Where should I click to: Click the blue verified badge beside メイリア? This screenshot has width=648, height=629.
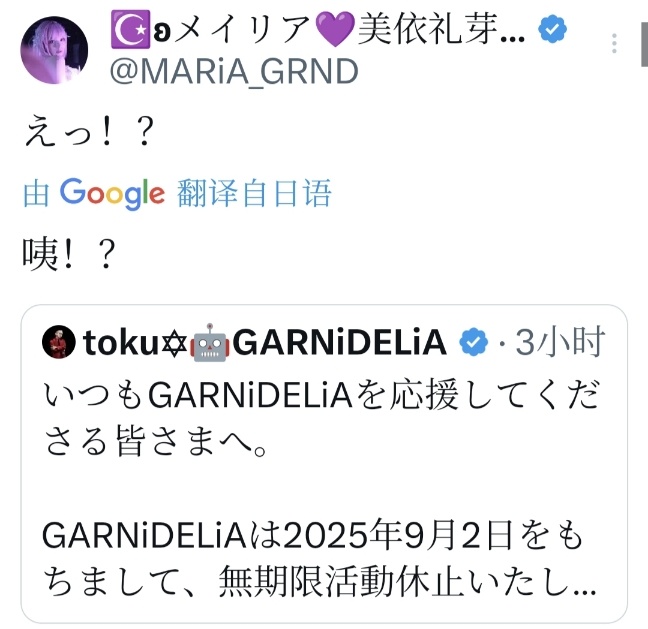(553, 29)
